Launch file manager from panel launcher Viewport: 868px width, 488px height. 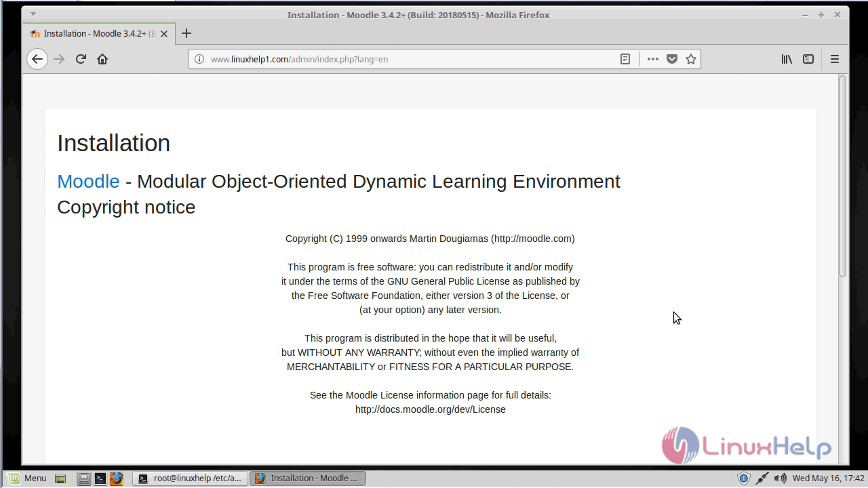(83, 478)
